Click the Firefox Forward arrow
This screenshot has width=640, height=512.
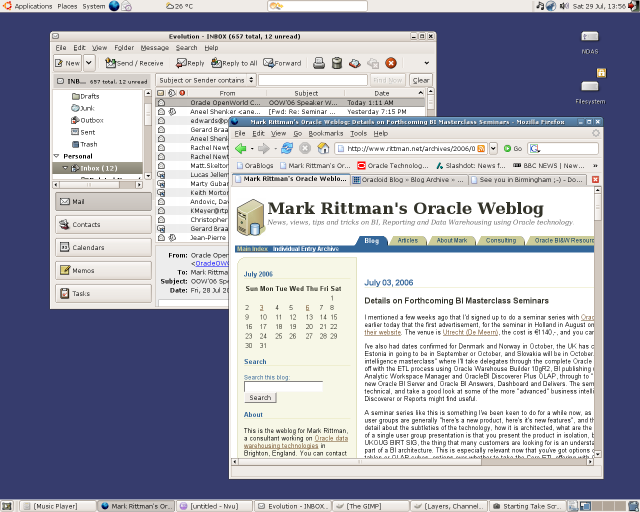(x=264, y=149)
